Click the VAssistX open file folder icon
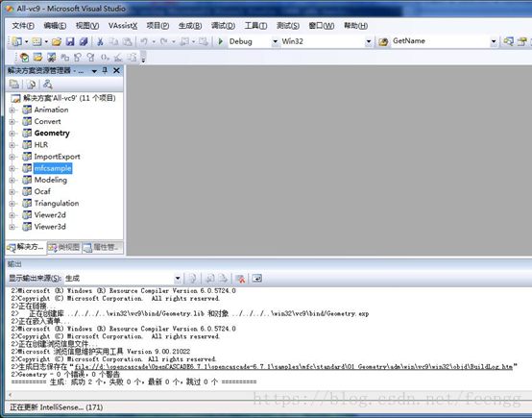Viewport: 532px width, 418px height. point(37,58)
